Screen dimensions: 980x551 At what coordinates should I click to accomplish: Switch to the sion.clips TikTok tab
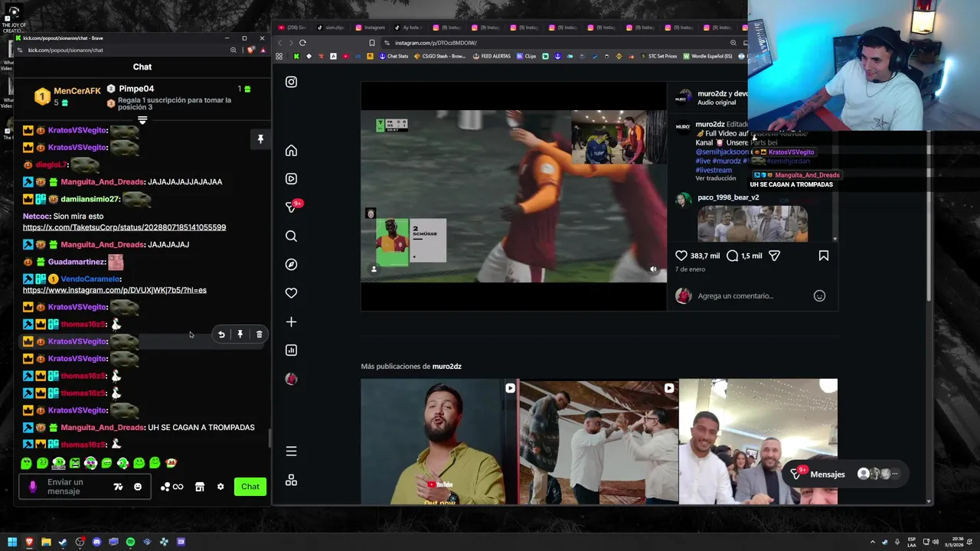(332, 28)
